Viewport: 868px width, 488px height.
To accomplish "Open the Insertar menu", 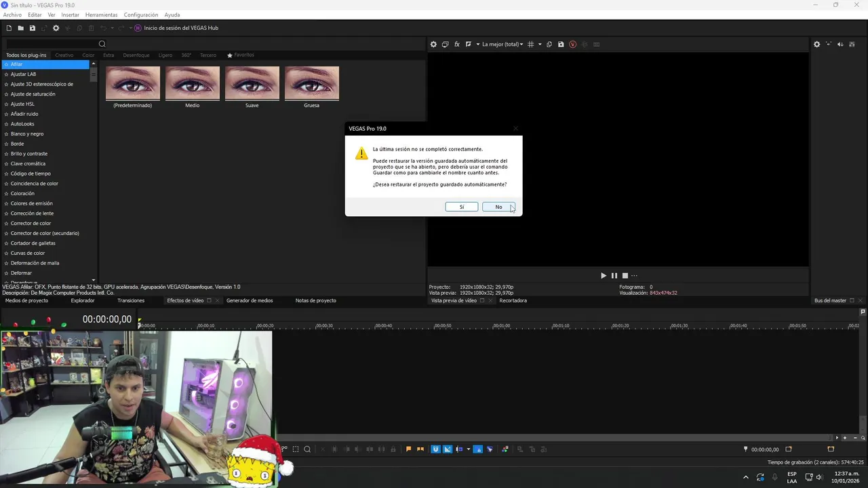I will pos(70,15).
